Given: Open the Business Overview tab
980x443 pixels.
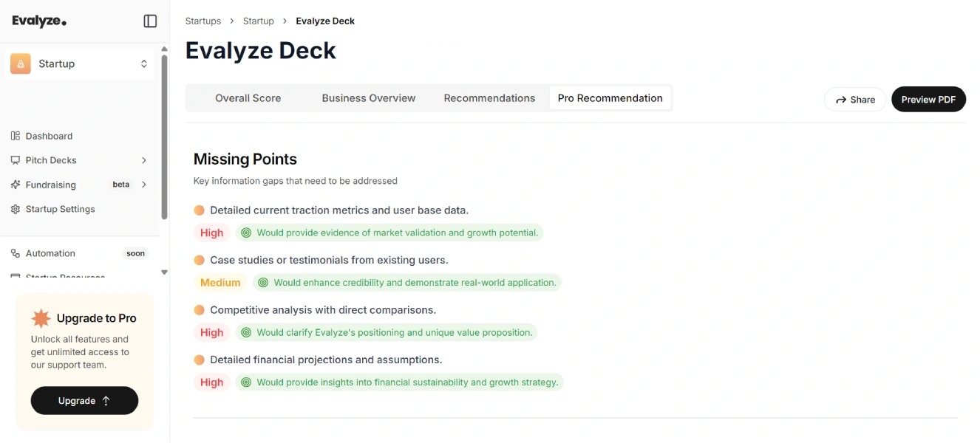Looking at the screenshot, I should [369, 98].
